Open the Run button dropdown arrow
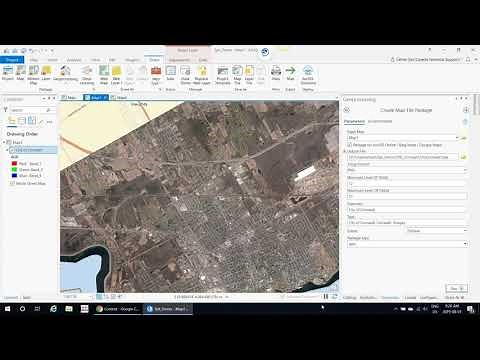Viewport: 480px width, 360px height. point(462,288)
